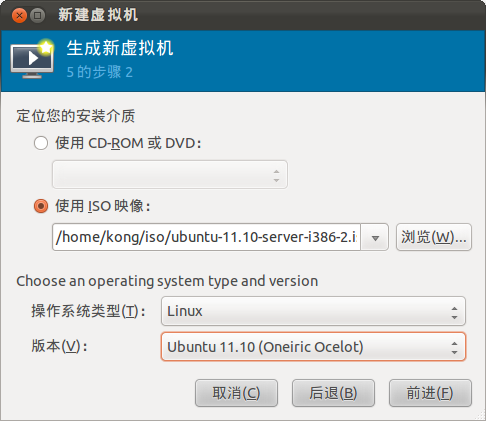Click the step indicator 5 的步骤 2
This screenshot has height=421, width=486.
click(x=100, y=72)
